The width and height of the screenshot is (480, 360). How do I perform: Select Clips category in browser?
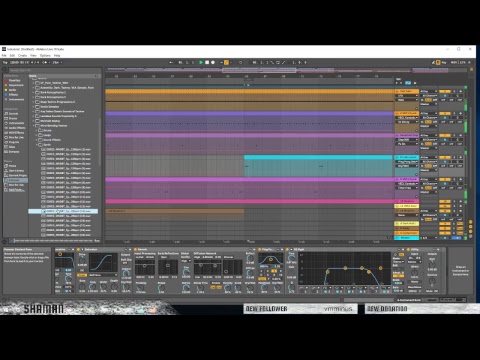coord(12,147)
